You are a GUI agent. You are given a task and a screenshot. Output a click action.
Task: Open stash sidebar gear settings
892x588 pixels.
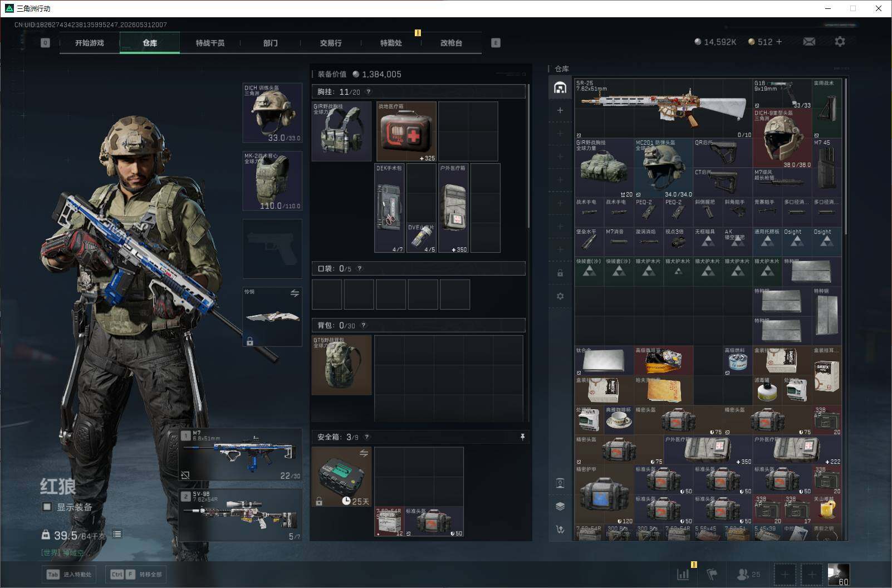point(560,296)
